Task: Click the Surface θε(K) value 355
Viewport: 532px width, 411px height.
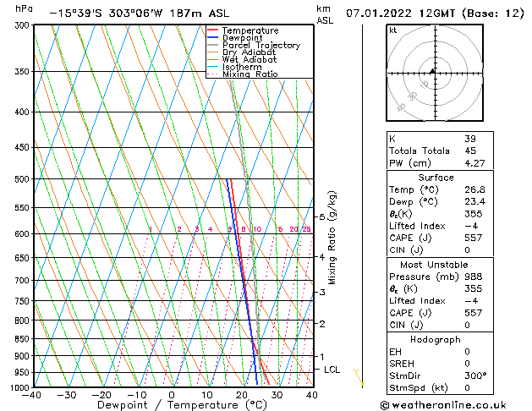Action: point(474,214)
